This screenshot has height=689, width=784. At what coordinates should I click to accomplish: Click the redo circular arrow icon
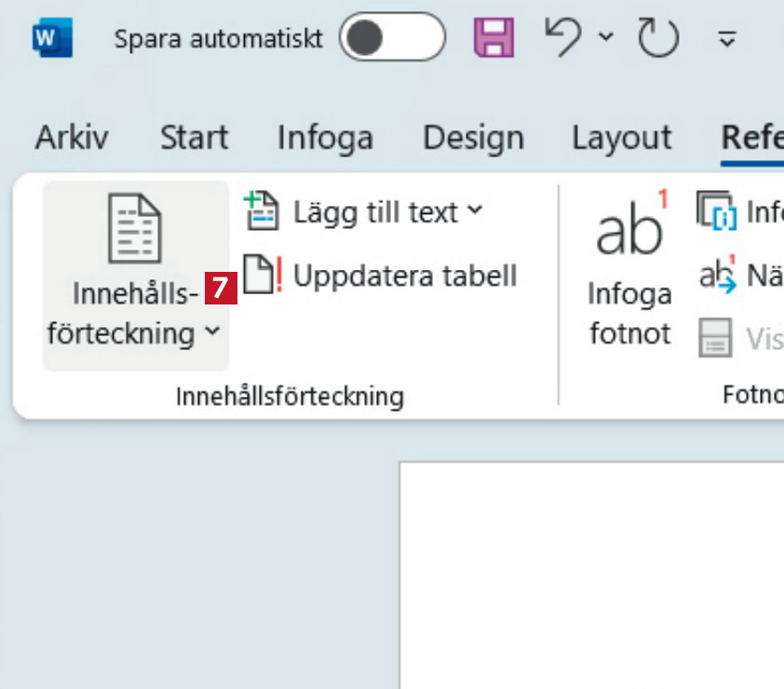click(658, 38)
